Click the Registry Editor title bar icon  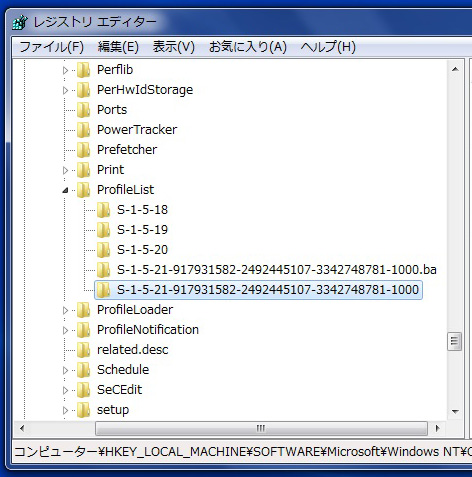point(20,22)
